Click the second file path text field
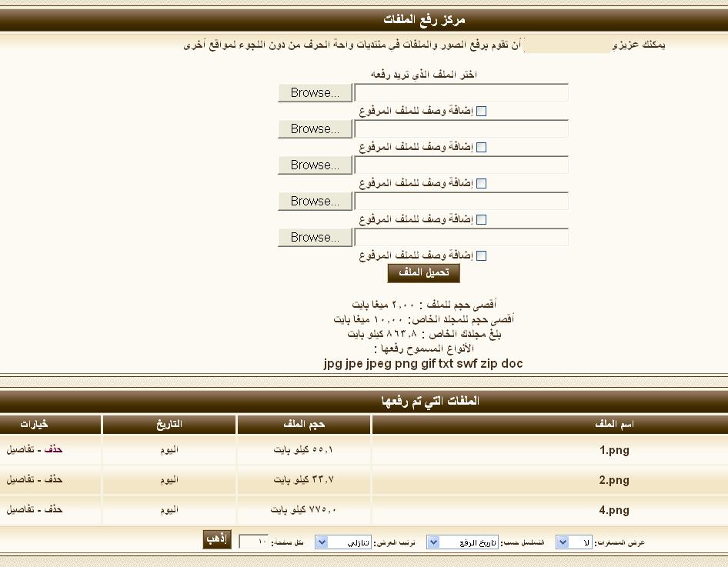Image resolution: width=728 pixels, height=567 pixels. [461, 129]
